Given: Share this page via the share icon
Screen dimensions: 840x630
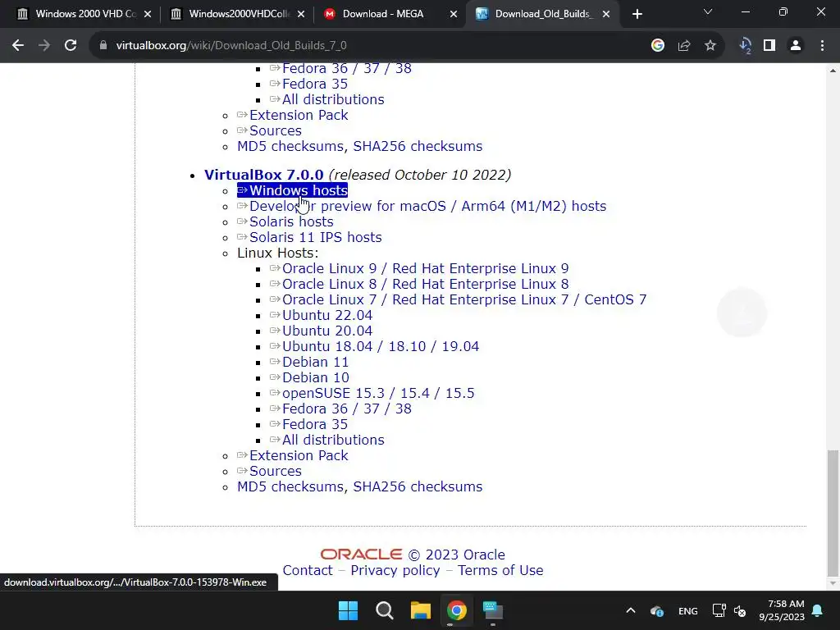Looking at the screenshot, I should [684, 46].
